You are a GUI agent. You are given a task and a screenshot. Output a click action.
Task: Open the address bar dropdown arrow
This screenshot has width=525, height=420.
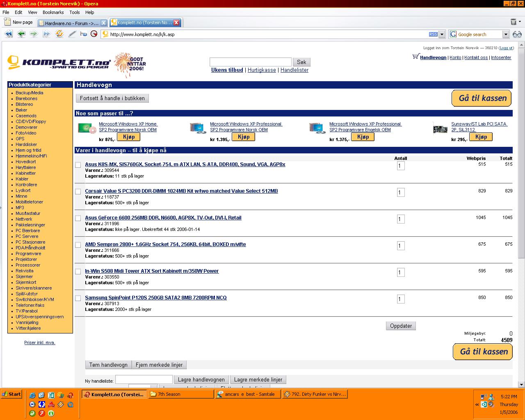pyautogui.click(x=442, y=34)
